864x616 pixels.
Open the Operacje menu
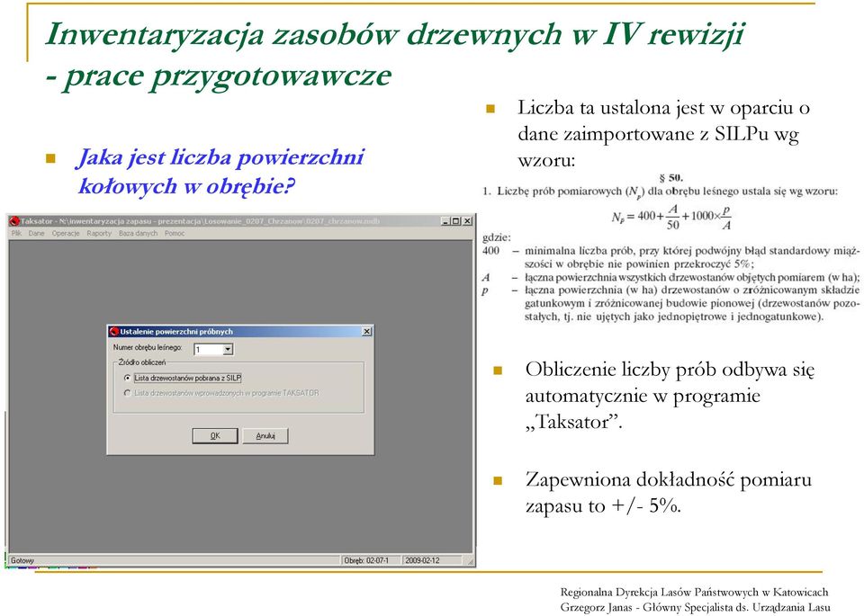[66, 234]
